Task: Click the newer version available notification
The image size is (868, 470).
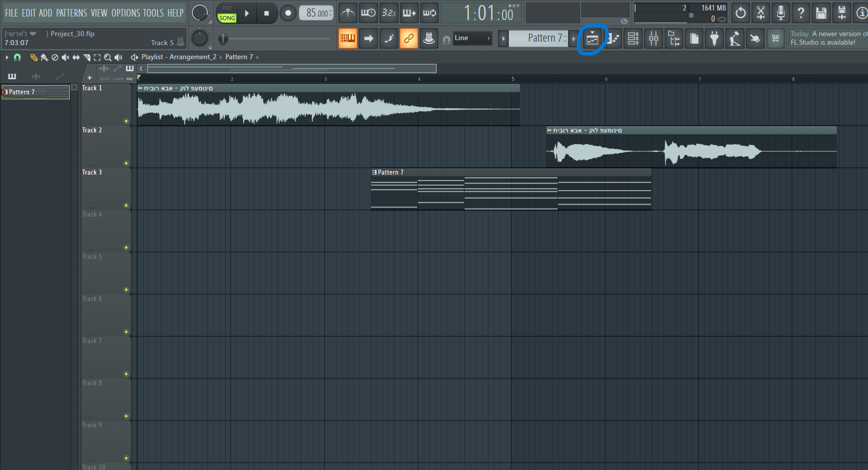Action: pyautogui.click(x=827, y=38)
